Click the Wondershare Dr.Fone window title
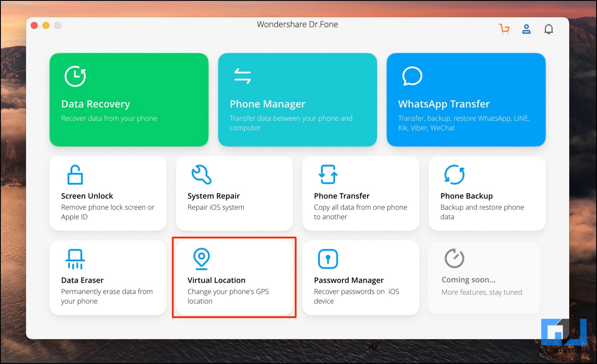The width and height of the screenshot is (597, 364). tap(297, 24)
